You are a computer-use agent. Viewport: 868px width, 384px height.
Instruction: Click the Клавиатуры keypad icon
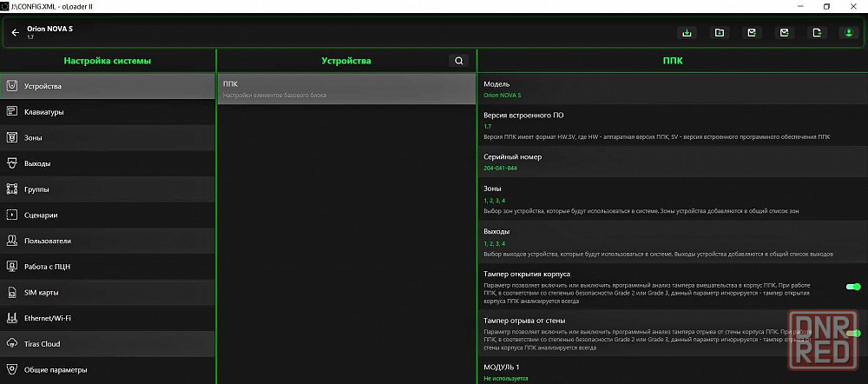[x=12, y=112]
